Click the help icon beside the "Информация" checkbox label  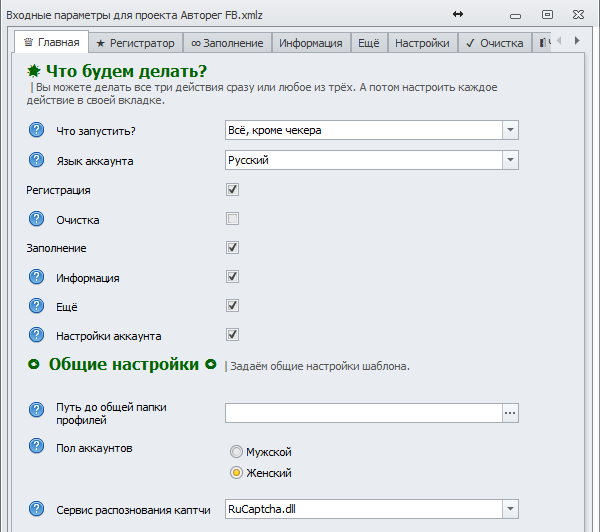click(37, 277)
